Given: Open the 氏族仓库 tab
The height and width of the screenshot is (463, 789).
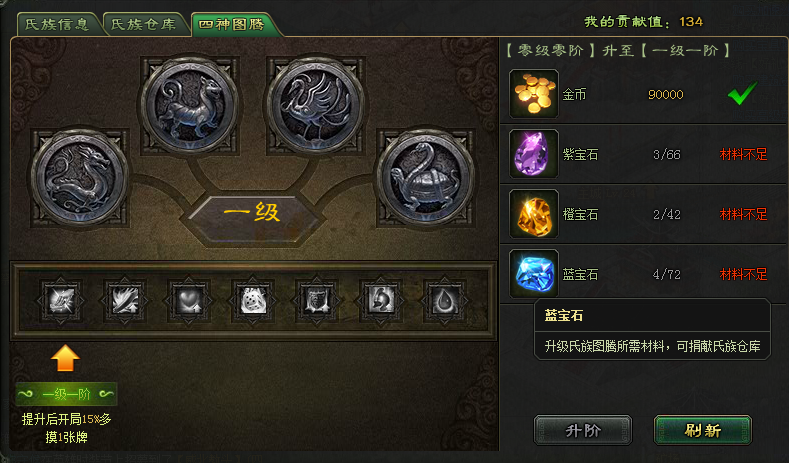Looking at the screenshot, I should [144, 24].
